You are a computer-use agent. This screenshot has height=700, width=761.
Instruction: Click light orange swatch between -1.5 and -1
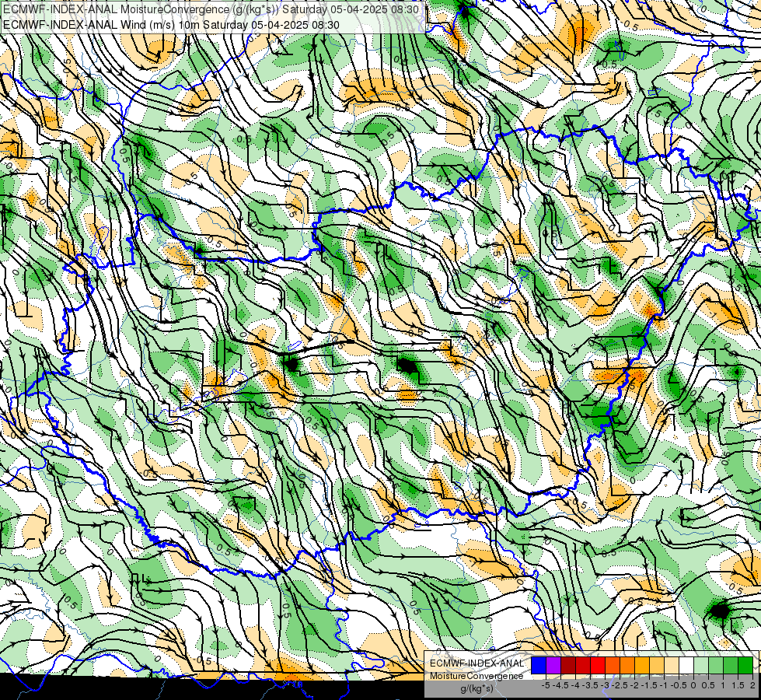[657, 666]
